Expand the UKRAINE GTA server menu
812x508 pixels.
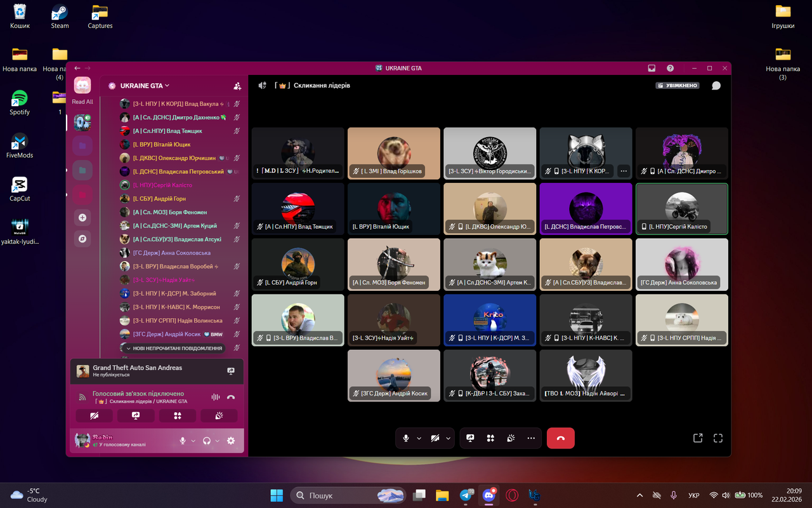[x=145, y=86]
